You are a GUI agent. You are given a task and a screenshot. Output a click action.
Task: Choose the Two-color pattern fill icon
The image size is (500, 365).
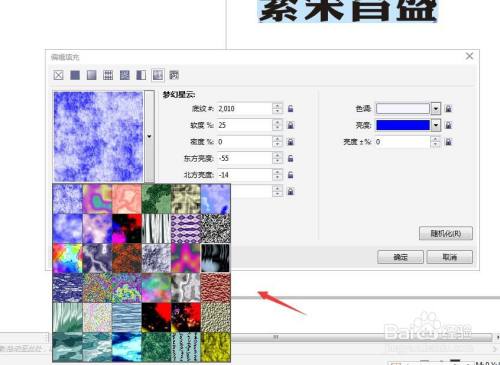coord(141,75)
